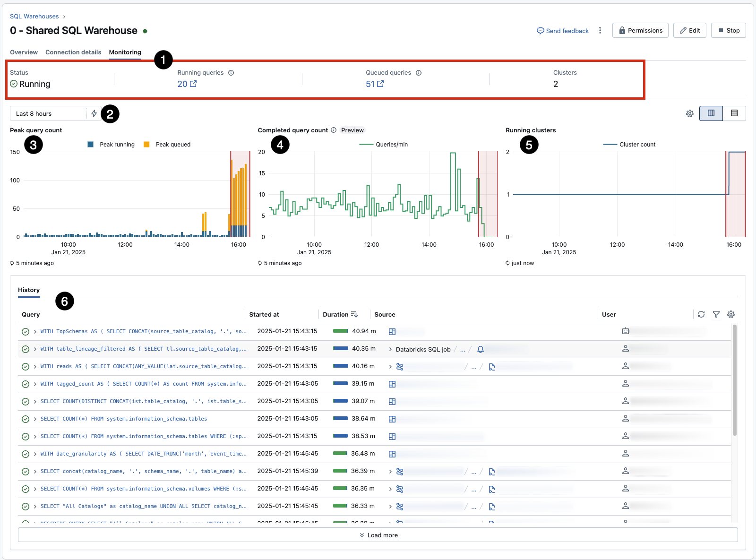756x560 pixels.
Task: Show info tooltip for Running queries
Action: pyautogui.click(x=231, y=73)
